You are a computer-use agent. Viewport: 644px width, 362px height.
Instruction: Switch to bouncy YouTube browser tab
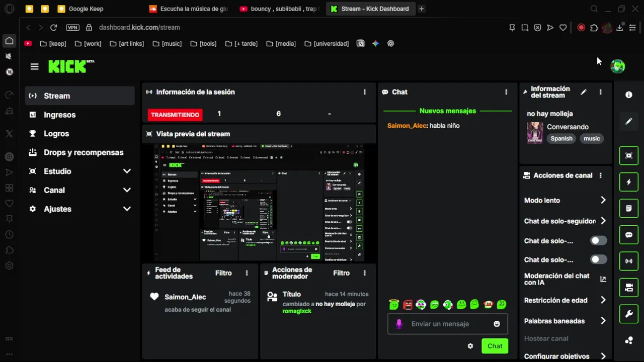tap(279, 9)
